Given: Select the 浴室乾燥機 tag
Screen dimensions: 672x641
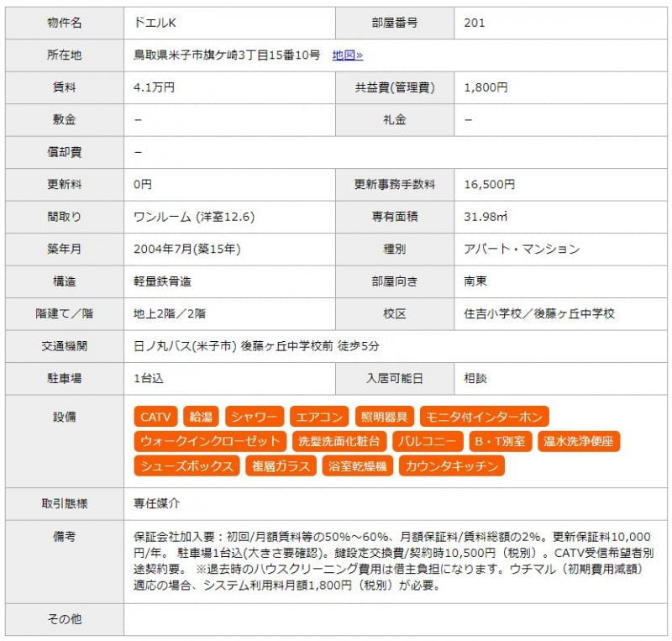Looking at the screenshot, I should point(358,465).
